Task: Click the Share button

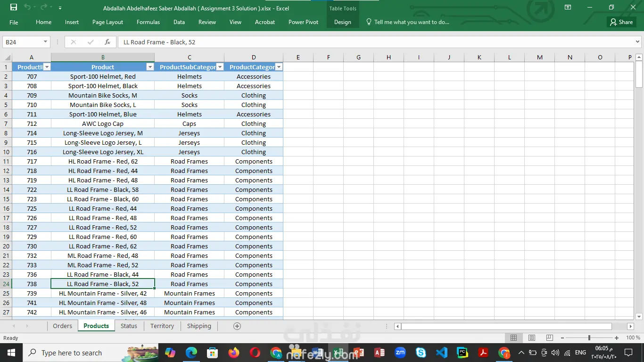Action: click(x=621, y=22)
